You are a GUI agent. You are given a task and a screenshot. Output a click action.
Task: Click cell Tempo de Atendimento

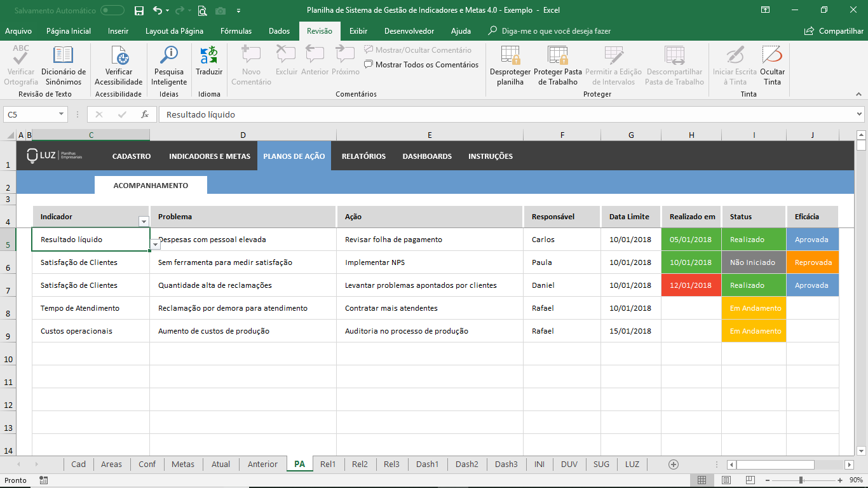coord(91,308)
